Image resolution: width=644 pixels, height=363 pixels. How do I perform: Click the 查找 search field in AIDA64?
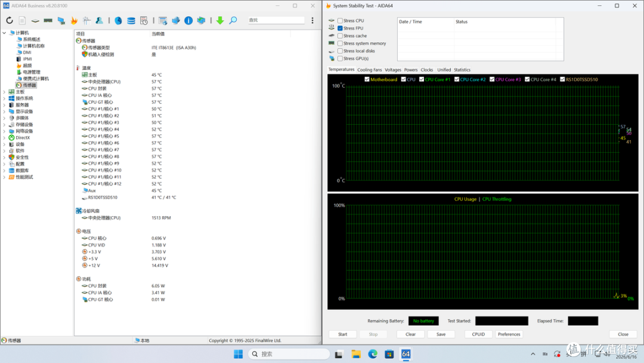(x=276, y=20)
